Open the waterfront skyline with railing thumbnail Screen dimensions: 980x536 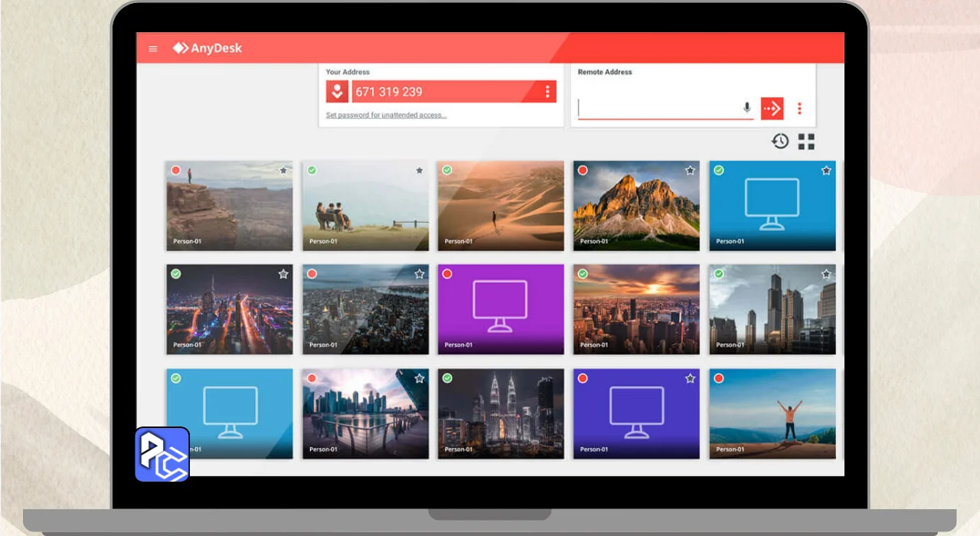coord(365,413)
